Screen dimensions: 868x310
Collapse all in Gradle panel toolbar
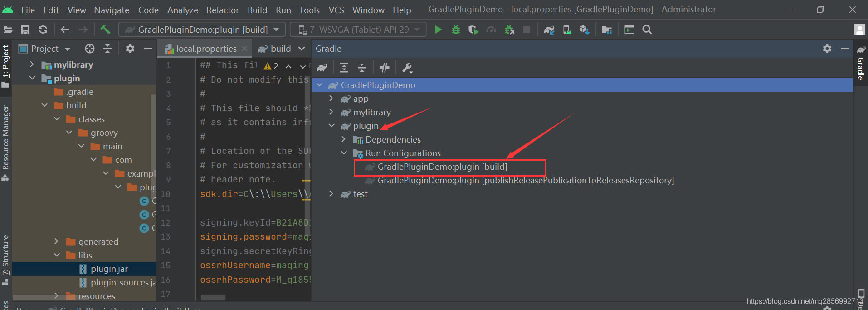click(x=362, y=68)
